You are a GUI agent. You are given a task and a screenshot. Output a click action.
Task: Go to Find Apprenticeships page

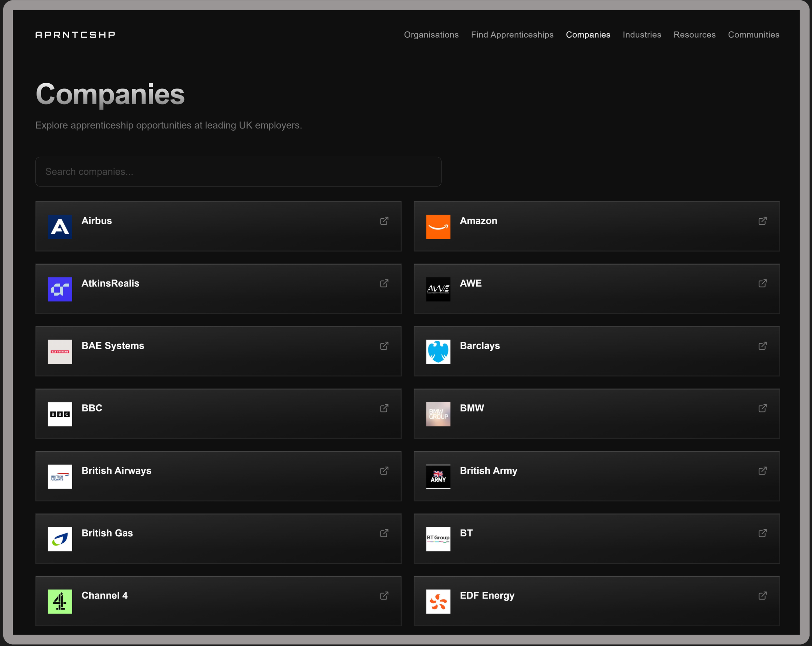[x=512, y=35]
